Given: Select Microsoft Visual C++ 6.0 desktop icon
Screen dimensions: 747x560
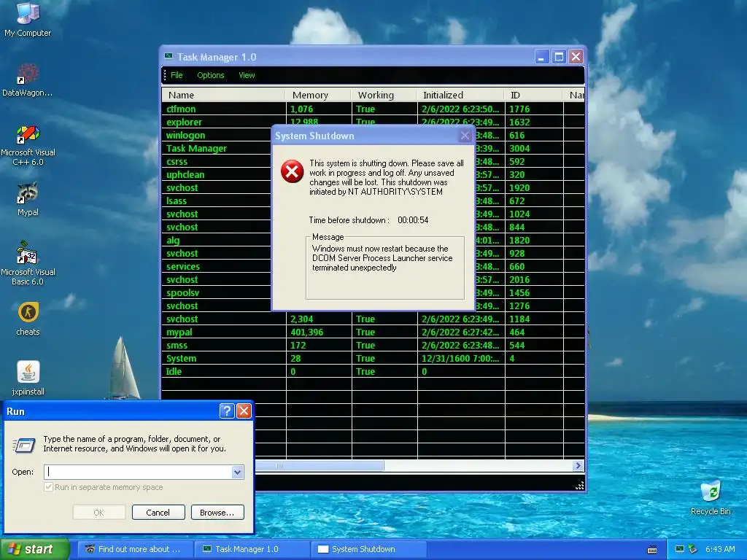Looking at the screenshot, I should coord(28,145).
